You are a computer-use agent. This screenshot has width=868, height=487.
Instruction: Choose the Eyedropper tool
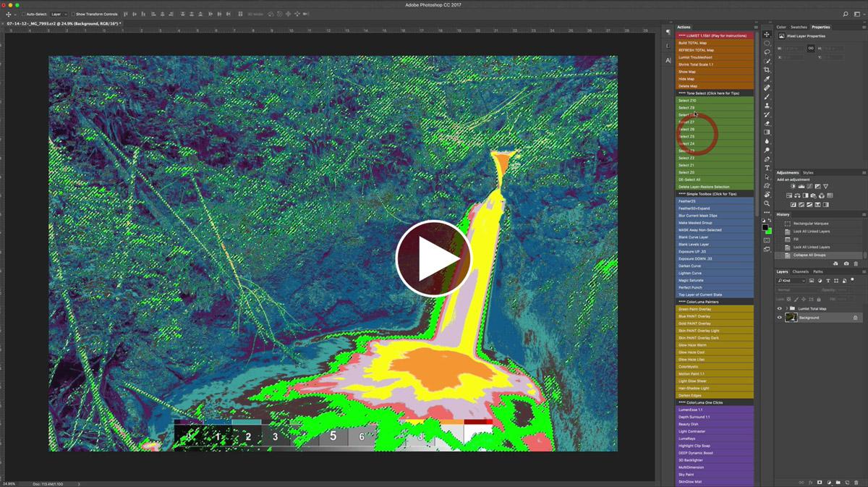point(767,79)
